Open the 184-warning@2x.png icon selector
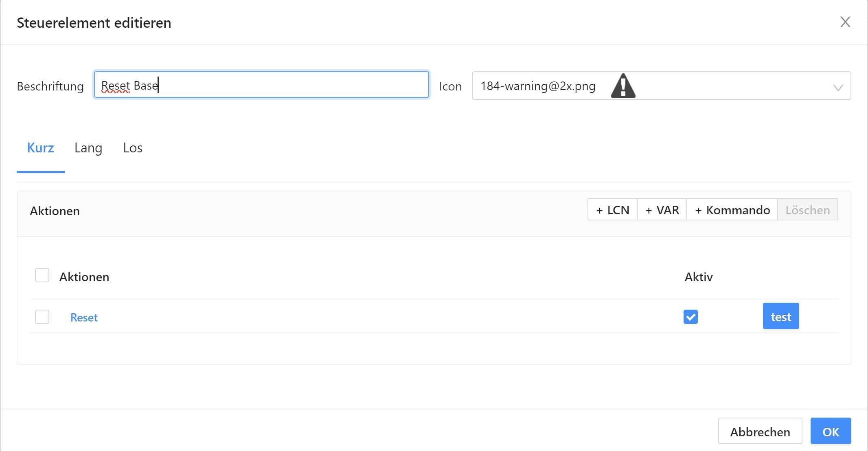 click(537, 86)
